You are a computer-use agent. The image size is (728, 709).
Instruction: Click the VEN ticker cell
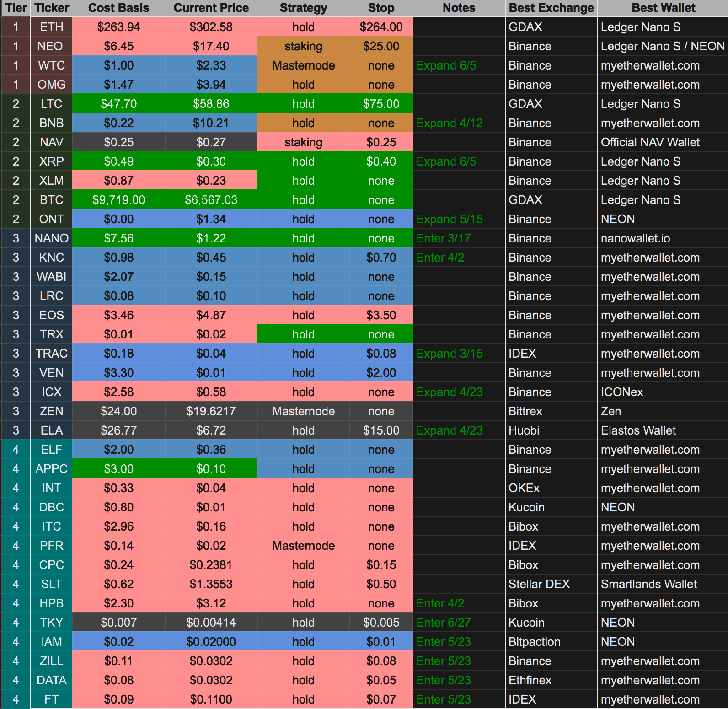pos(52,373)
